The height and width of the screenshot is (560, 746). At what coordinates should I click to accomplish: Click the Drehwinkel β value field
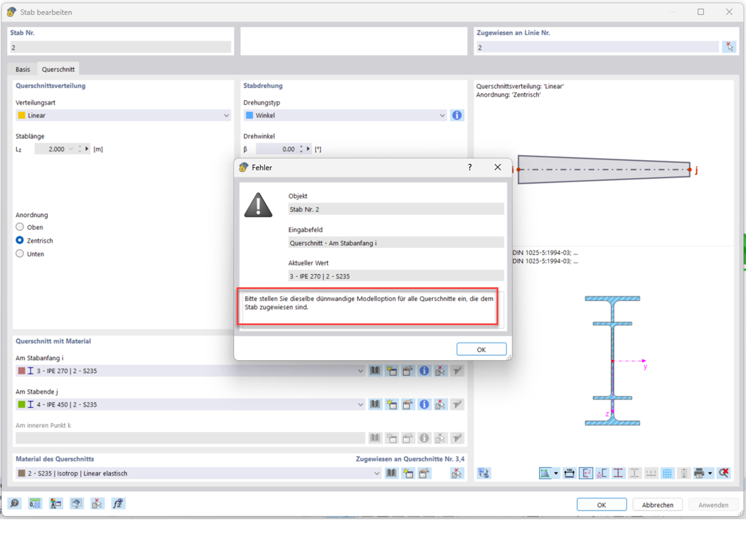click(276, 149)
